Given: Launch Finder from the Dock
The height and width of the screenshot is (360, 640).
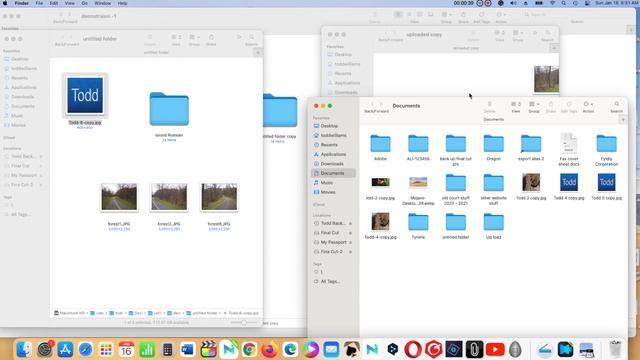Looking at the screenshot, I should [24, 349].
